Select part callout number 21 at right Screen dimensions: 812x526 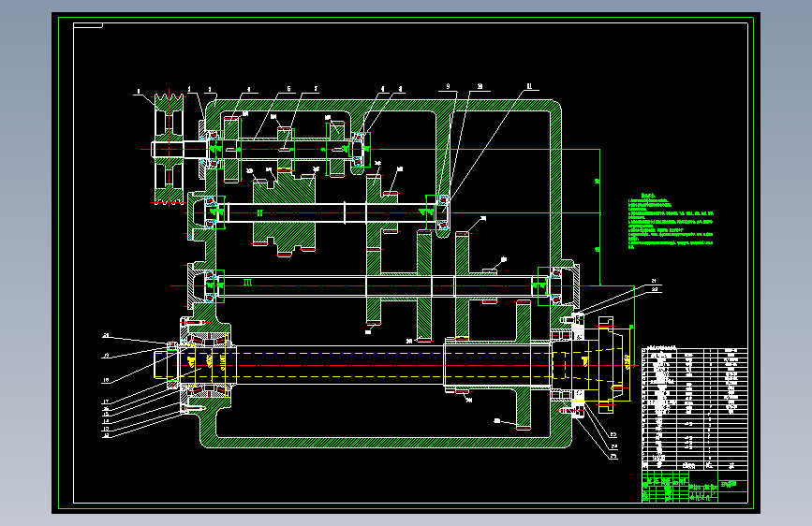point(654,281)
